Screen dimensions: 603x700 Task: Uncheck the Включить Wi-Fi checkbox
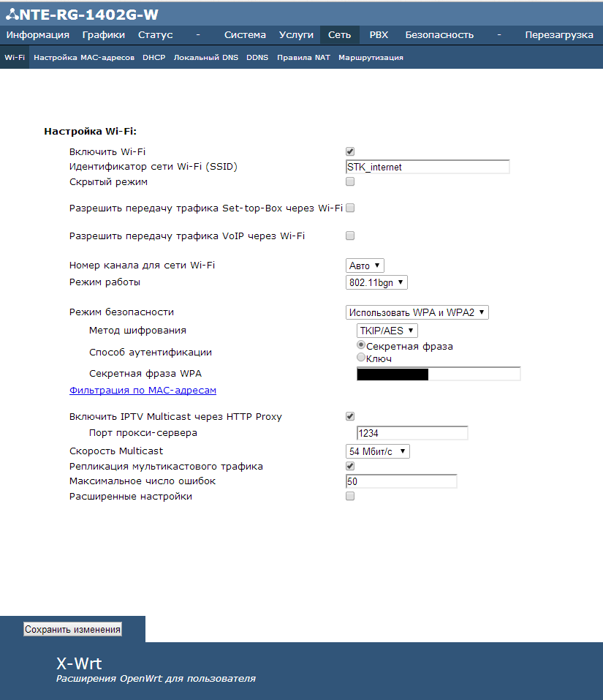[350, 151]
